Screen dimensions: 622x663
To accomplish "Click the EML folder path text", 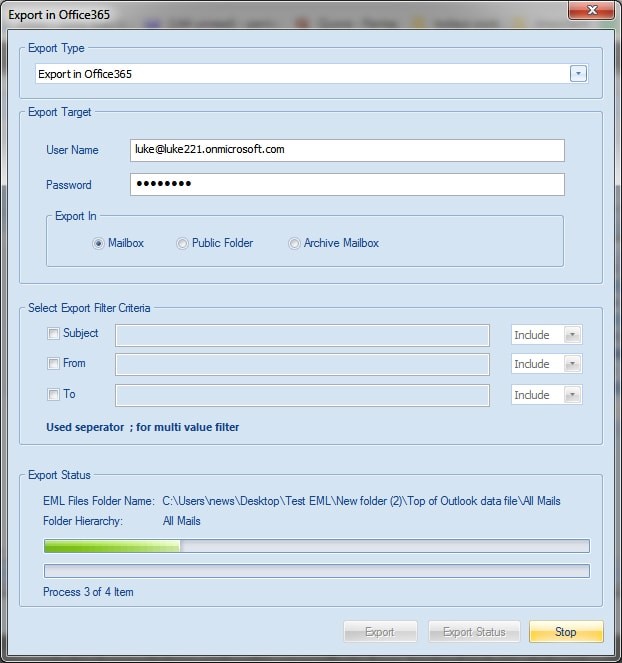I will click(361, 501).
